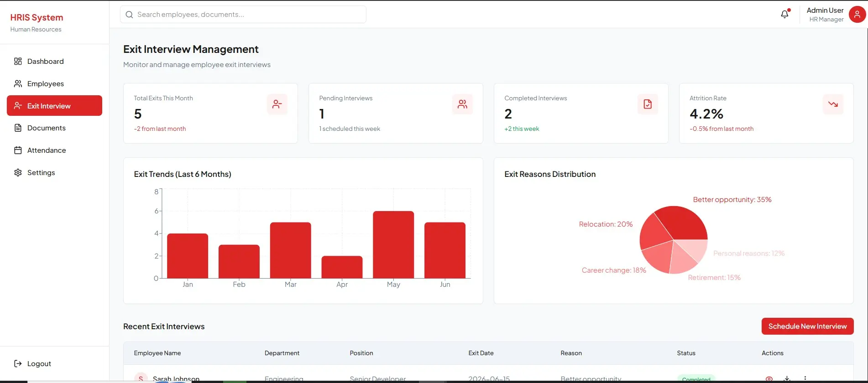
Task: Open Sarah Johnson row's more options menu
Action: point(805,379)
